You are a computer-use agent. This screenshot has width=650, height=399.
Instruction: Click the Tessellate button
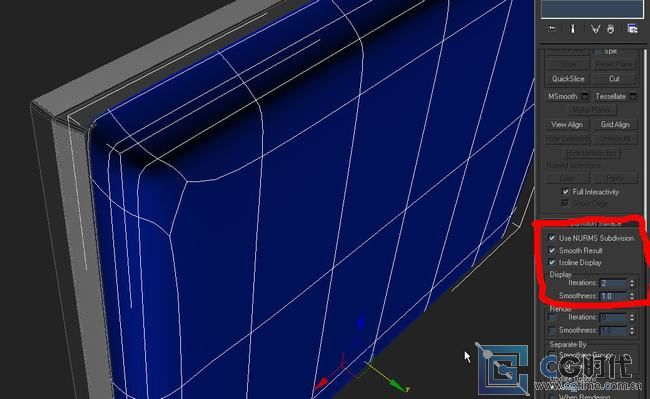[x=610, y=96]
